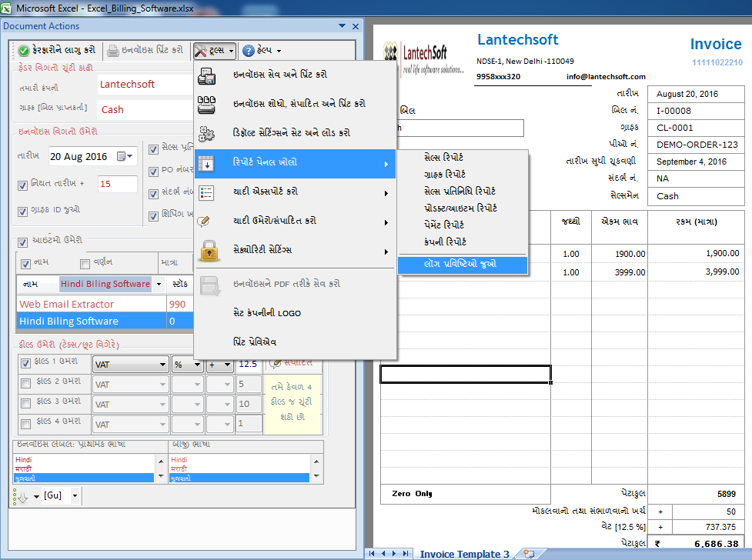Click the info@lantechsoft.com email link

[606, 77]
